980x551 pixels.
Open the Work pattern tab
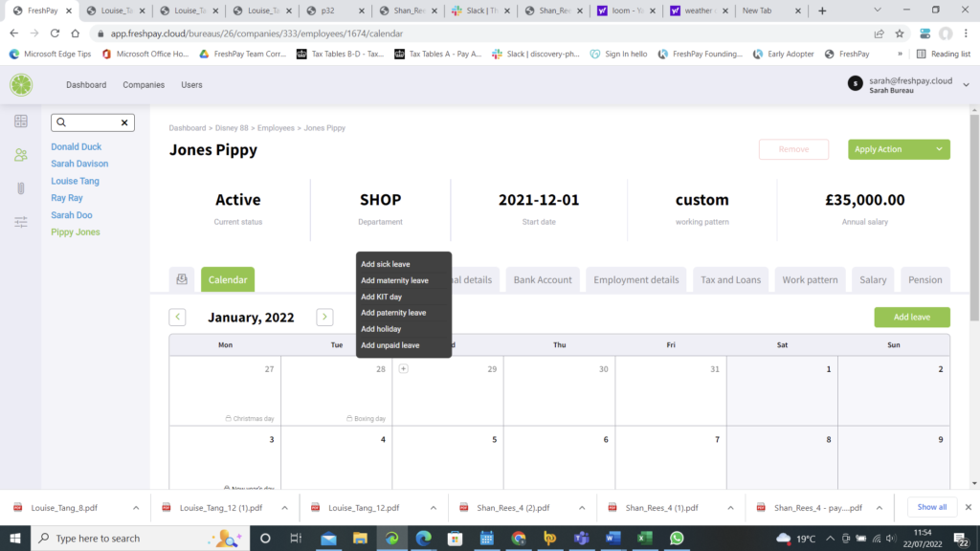(810, 279)
